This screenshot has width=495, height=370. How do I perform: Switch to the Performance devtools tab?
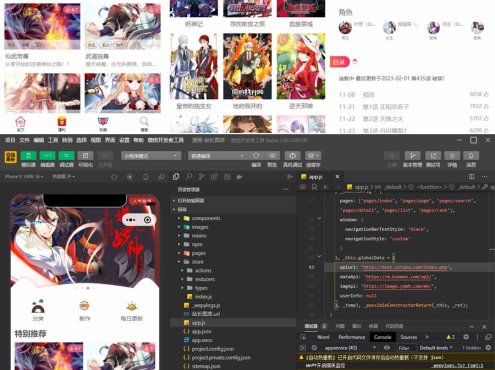pos(351,337)
